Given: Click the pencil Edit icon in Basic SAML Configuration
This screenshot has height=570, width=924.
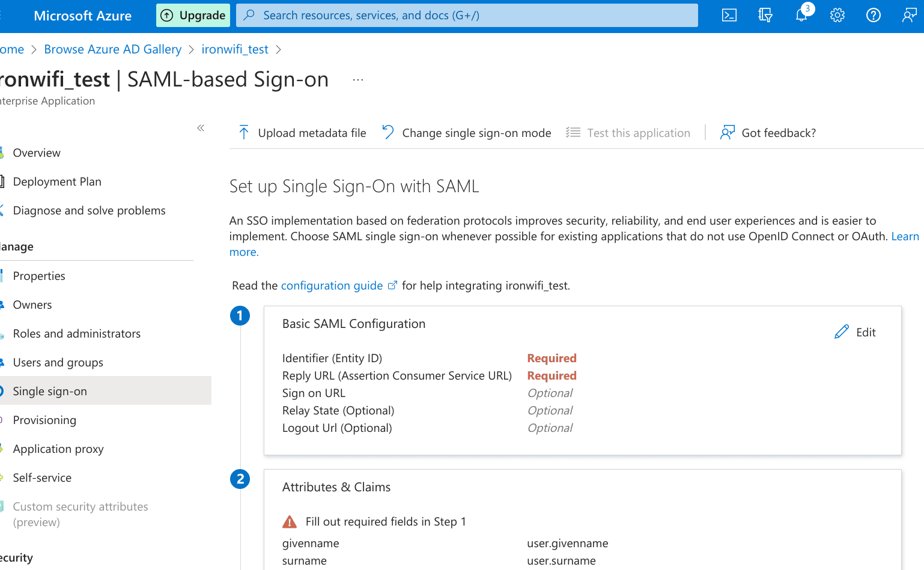Looking at the screenshot, I should [842, 332].
